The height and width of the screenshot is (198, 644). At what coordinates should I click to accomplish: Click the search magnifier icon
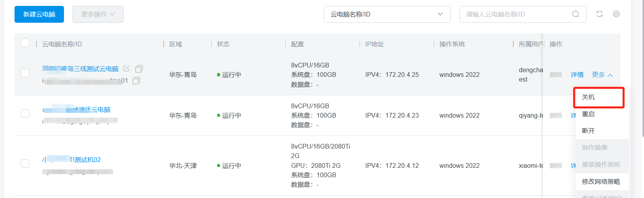click(x=575, y=14)
